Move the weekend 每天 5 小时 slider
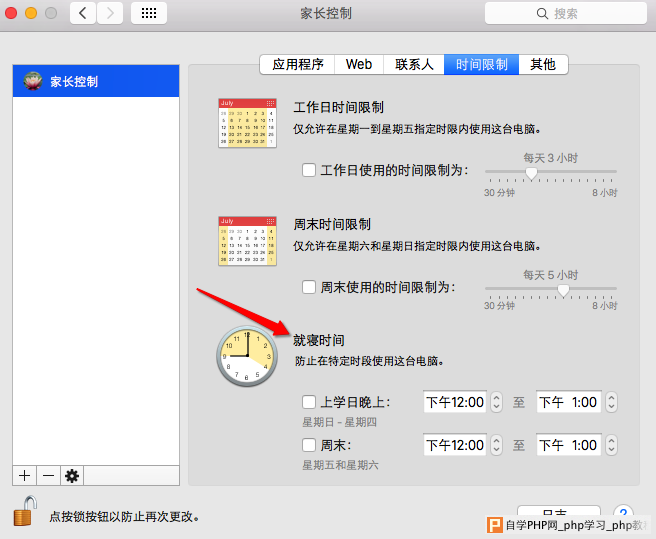656x539 pixels. (564, 290)
